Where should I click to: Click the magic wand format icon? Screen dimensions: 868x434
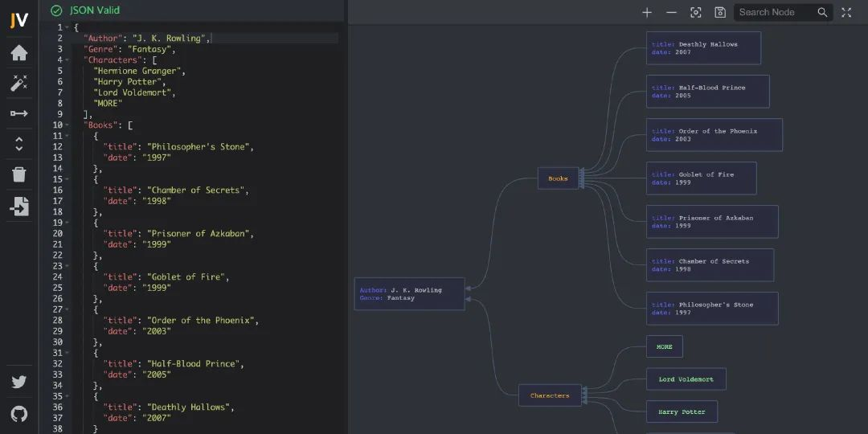tap(19, 84)
